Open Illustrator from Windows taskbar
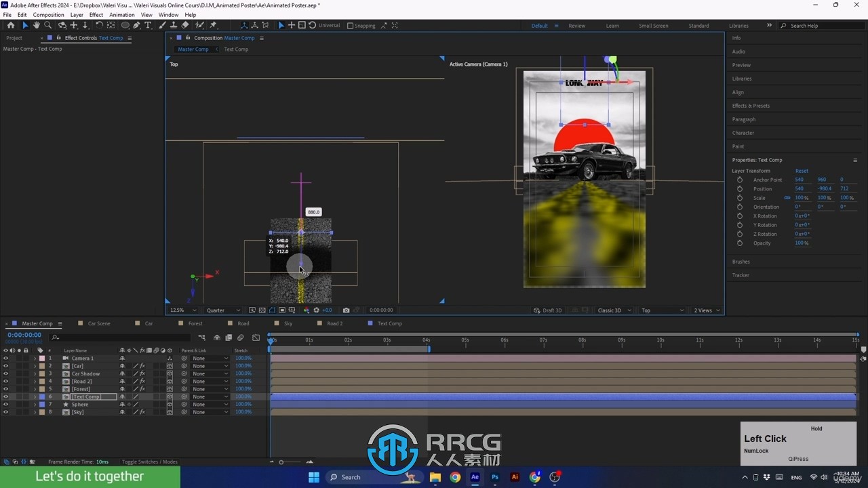Screen dimensions: 868x488 point(515,477)
